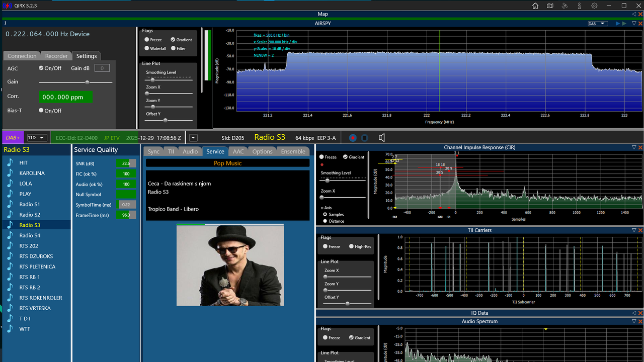This screenshot has width=644, height=362.
Task: Click the Corr. ppm input field
Action: tap(65, 97)
